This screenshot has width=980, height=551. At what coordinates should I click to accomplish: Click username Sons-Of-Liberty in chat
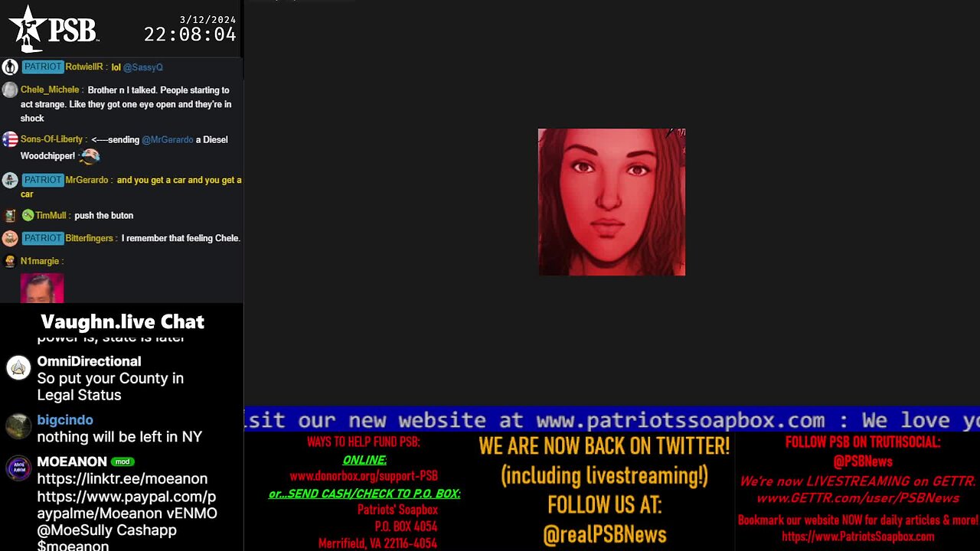[51, 140]
